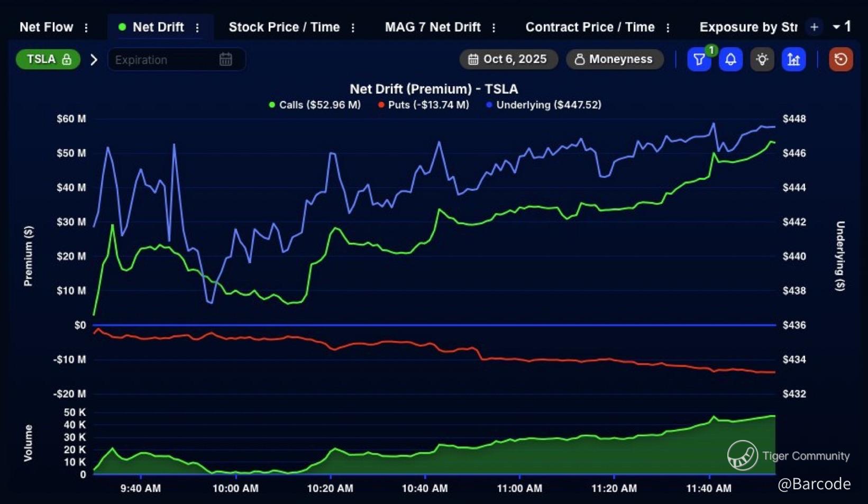Select the MAG 7 Net Drift tab

(433, 27)
